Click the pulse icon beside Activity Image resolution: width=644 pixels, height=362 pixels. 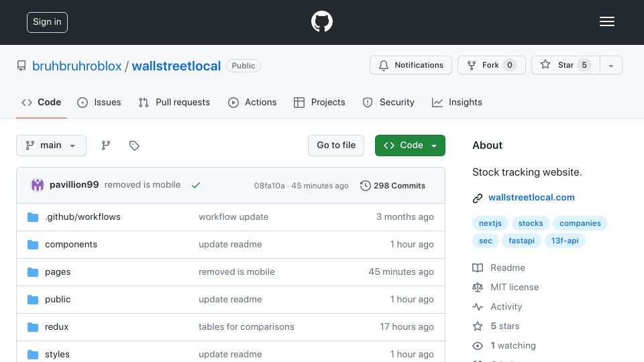[478, 306]
